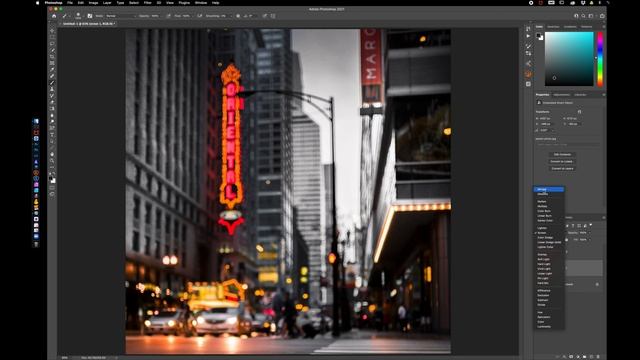Click the symmetry paint butterfly icon
640x360 pixels.
tap(273, 16)
